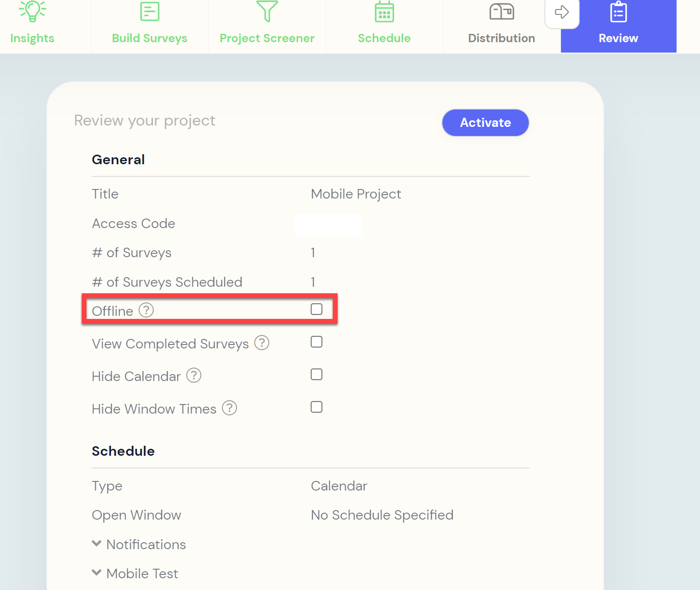
Task: Show help for View Completed Surveys
Action: click(x=262, y=343)
